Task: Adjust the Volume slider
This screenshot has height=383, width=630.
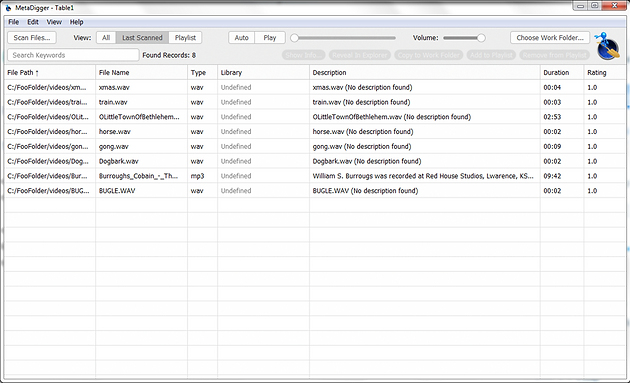Action: coord(464,38)
